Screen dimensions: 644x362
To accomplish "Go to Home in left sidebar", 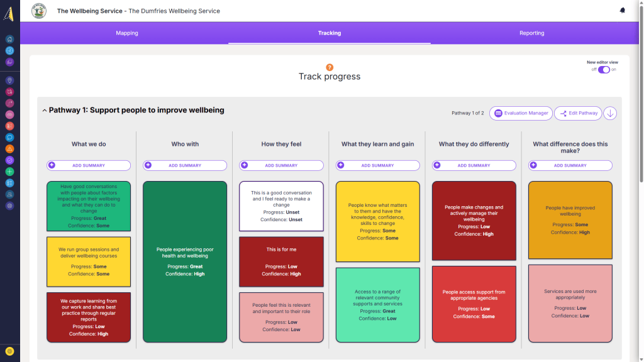I will [x=9, y=39].
